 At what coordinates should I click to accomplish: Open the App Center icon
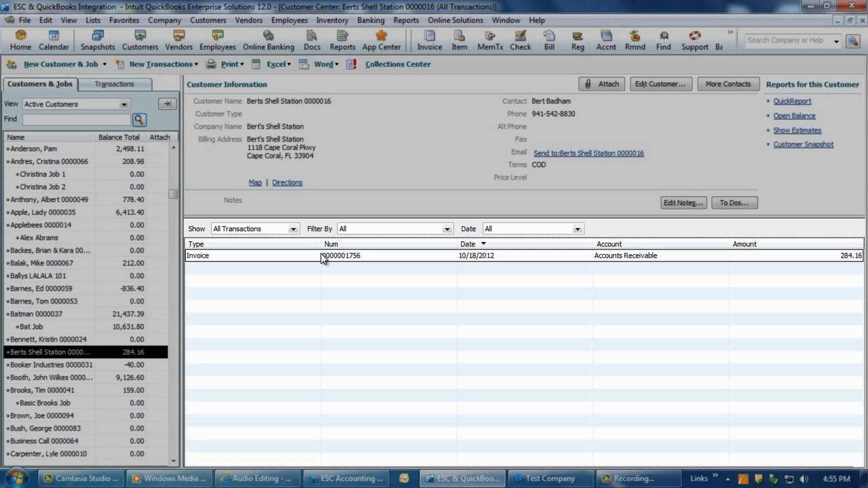pyautogui.click(x=381, y=40)
